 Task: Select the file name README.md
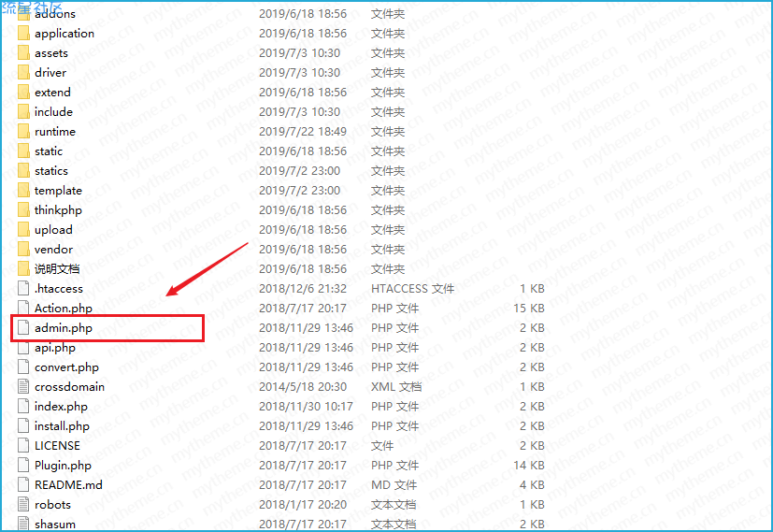(x=68, y=485)
